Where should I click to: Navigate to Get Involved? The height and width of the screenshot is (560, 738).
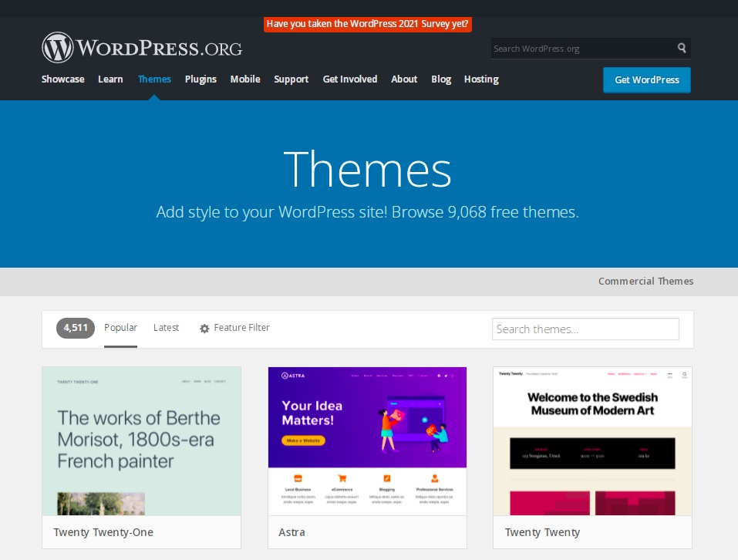click(350, 79)
